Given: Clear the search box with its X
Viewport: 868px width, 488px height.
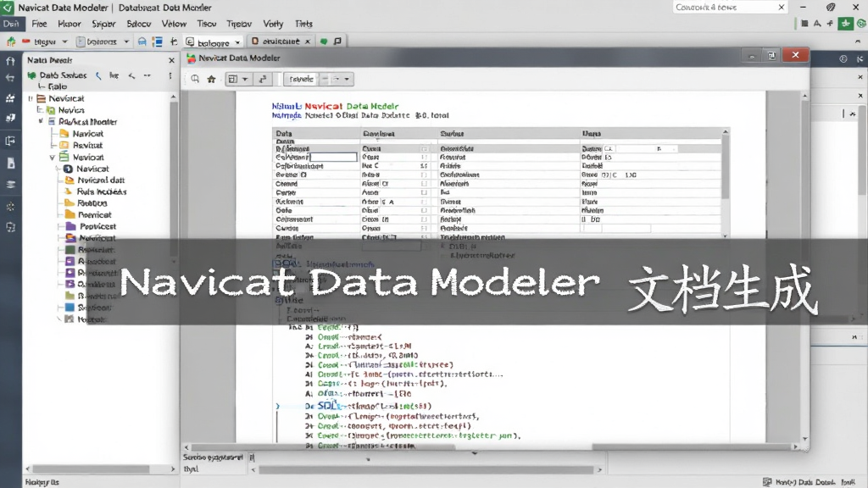Looking at the screenshot, I should coord(781,7).
